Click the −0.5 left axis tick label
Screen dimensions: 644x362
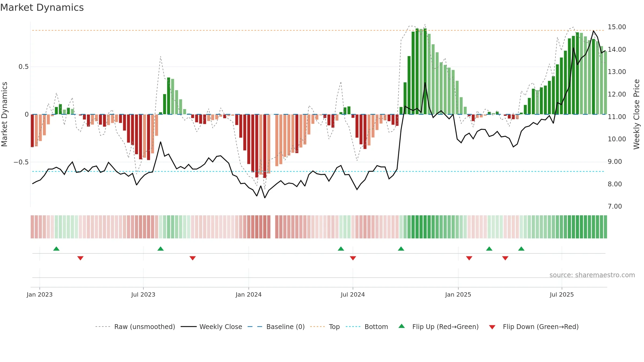(21, 162)
